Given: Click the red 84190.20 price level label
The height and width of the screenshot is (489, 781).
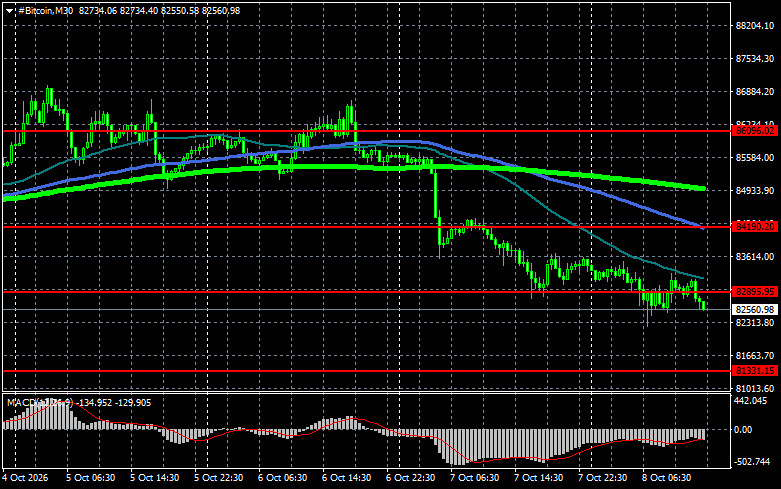Looking at the screenshot, I should 755,227.
